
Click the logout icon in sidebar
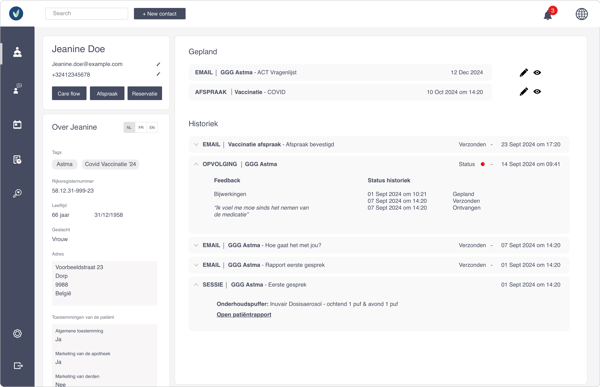[18, 366]
